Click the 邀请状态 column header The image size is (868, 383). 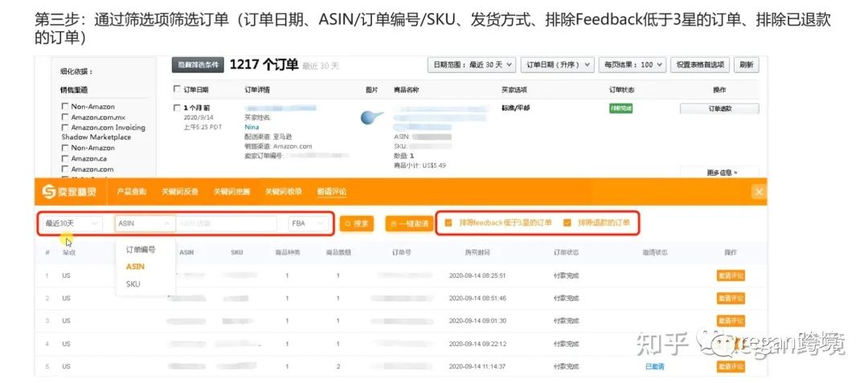click(654, 253)
